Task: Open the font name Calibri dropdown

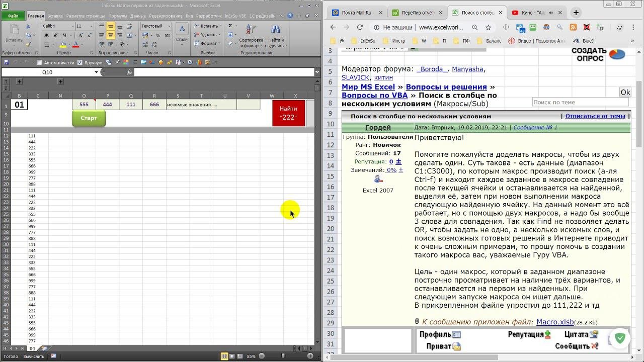Action: [72, 26]
